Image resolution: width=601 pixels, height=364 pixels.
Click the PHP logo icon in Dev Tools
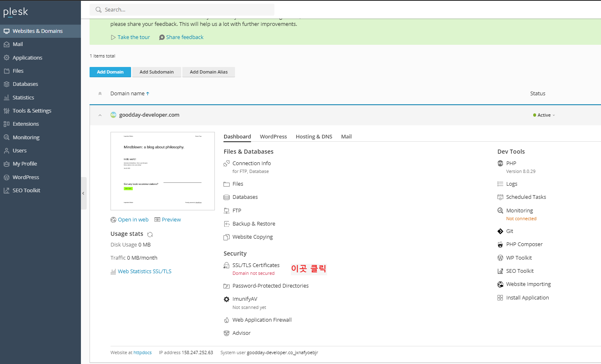coord(500,164)
